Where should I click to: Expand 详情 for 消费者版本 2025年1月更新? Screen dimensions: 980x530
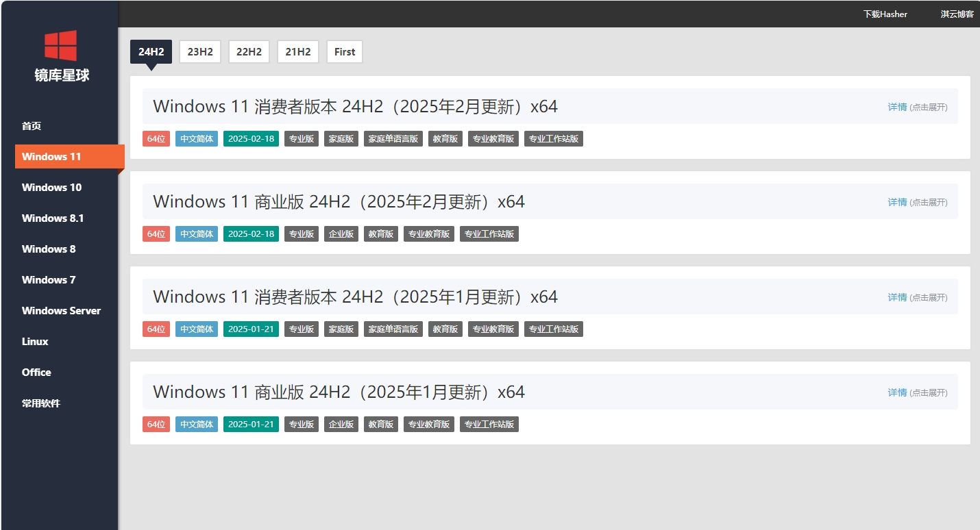tap(898, 296)
